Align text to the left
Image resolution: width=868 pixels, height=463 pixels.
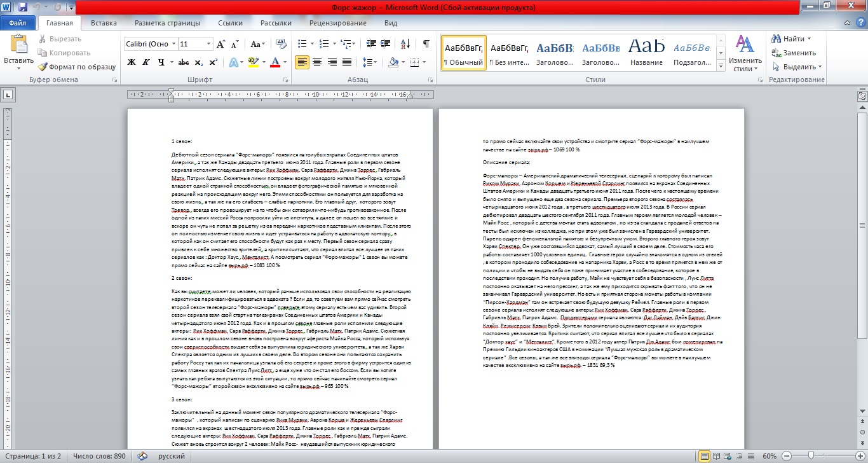(302, 62)
